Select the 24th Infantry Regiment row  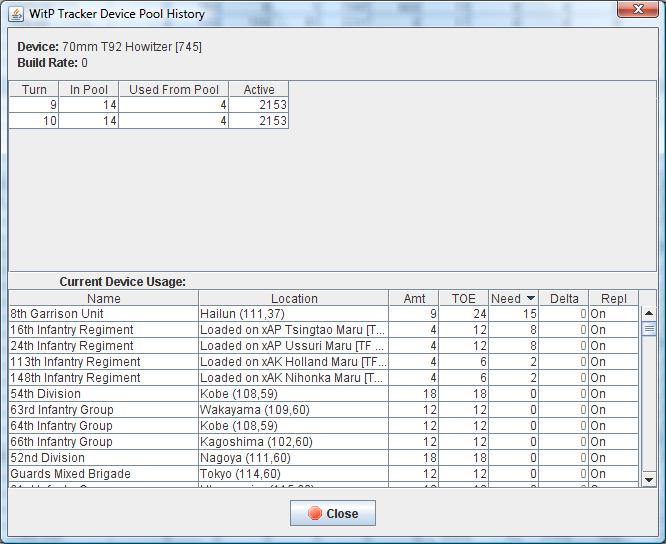pos(324,346)
